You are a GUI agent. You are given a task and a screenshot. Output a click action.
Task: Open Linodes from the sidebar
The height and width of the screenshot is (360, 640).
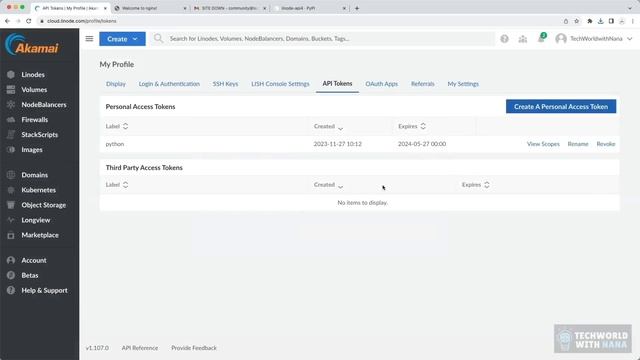[x=33, y=75]
